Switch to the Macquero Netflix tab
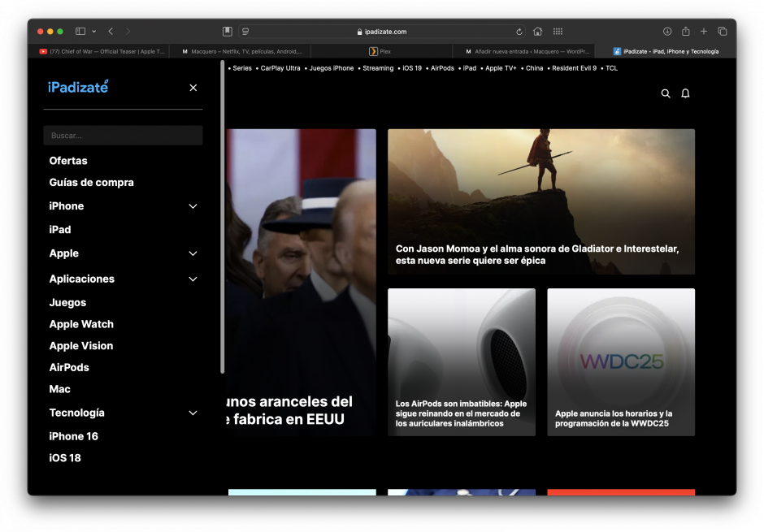The image size is (764, 532). 241,51
